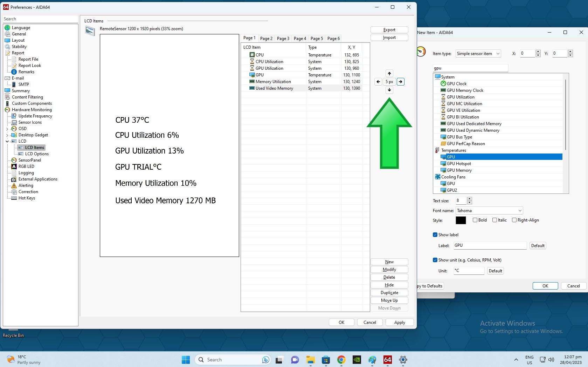
Task: Toggle the Show label checkbox
Action: (435, 235)
